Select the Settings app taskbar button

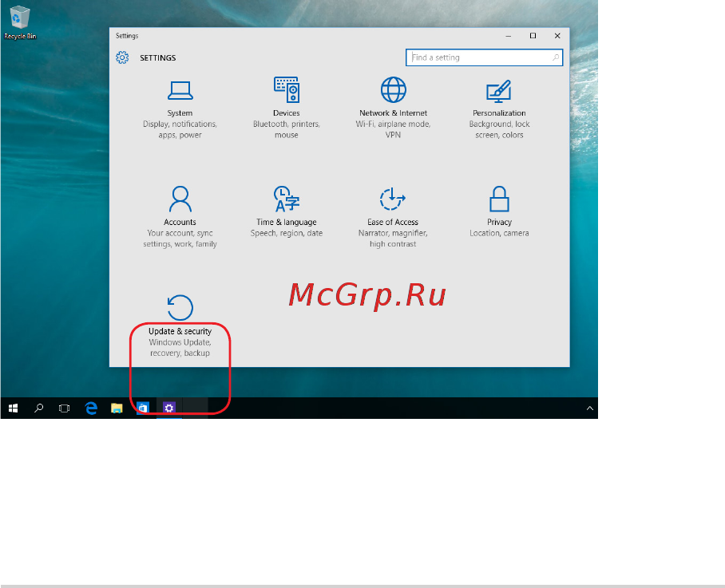168,408
